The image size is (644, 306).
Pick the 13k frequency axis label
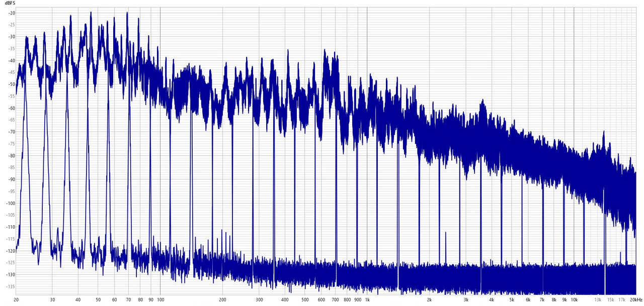click(598, 299)
